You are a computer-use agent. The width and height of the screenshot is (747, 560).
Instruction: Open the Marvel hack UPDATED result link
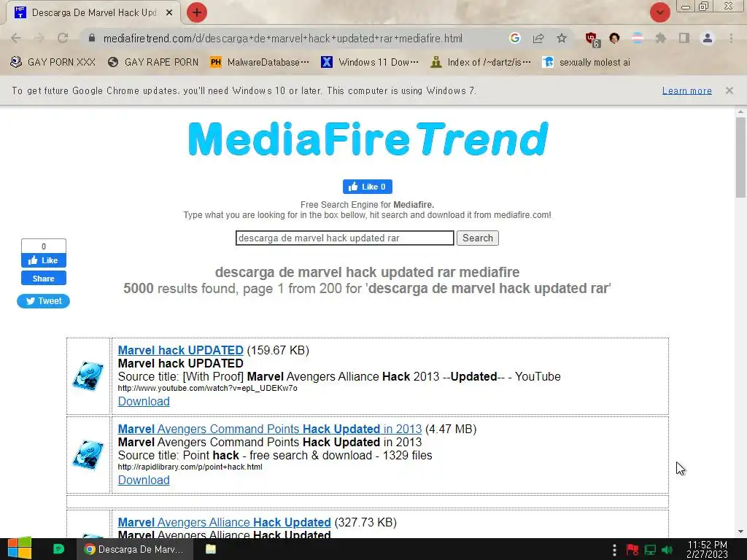(181, 350)
